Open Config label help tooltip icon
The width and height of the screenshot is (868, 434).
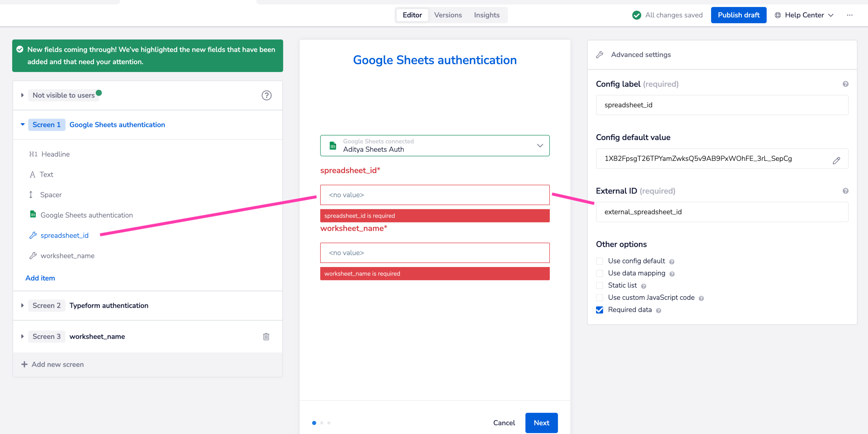pos(845,84)
